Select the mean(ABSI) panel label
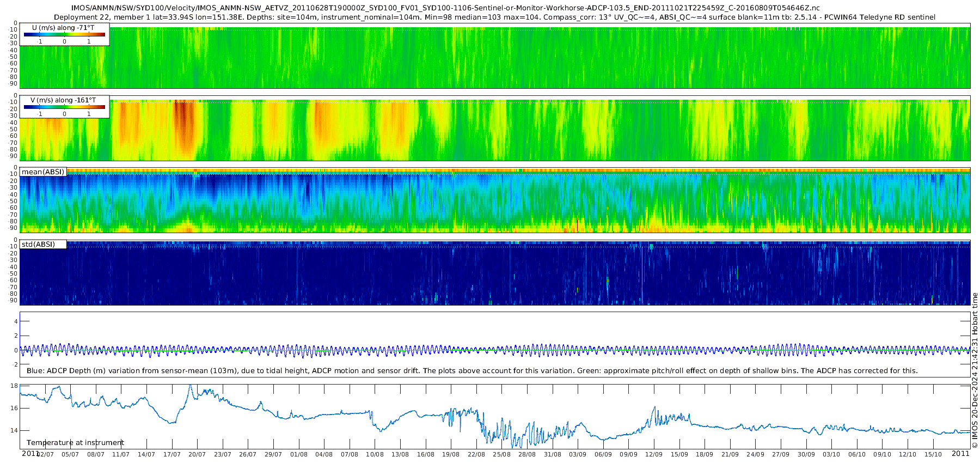Viewport: 980px width, 463px height. pos(43,172)
